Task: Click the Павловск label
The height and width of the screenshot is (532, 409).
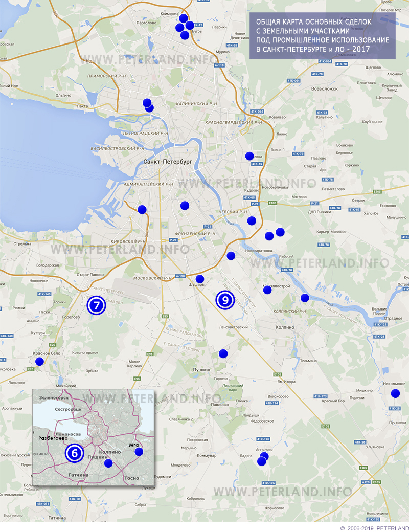Action: click(220, 405)
